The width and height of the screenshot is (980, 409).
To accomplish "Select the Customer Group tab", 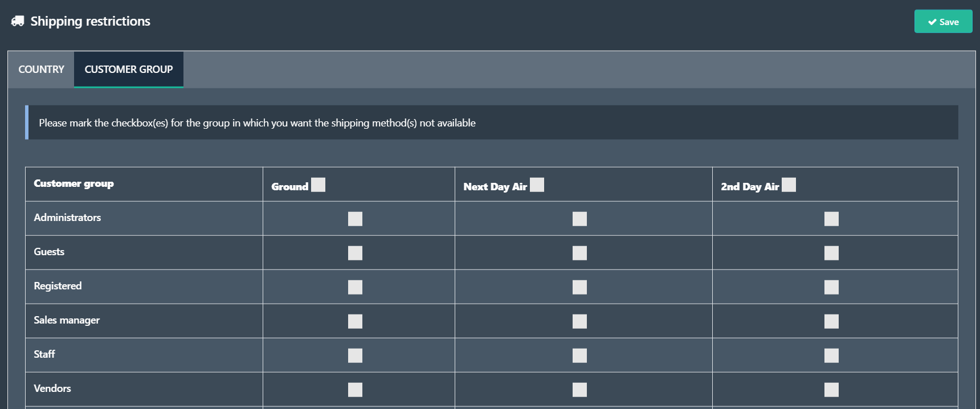I will [x=129, y=69].
